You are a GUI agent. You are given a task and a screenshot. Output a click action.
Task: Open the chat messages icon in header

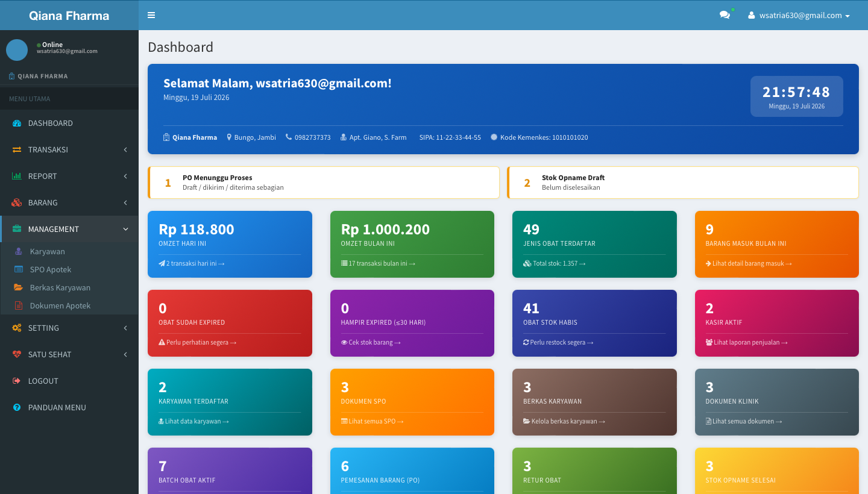pyautogui.click(x=725, y=15)
